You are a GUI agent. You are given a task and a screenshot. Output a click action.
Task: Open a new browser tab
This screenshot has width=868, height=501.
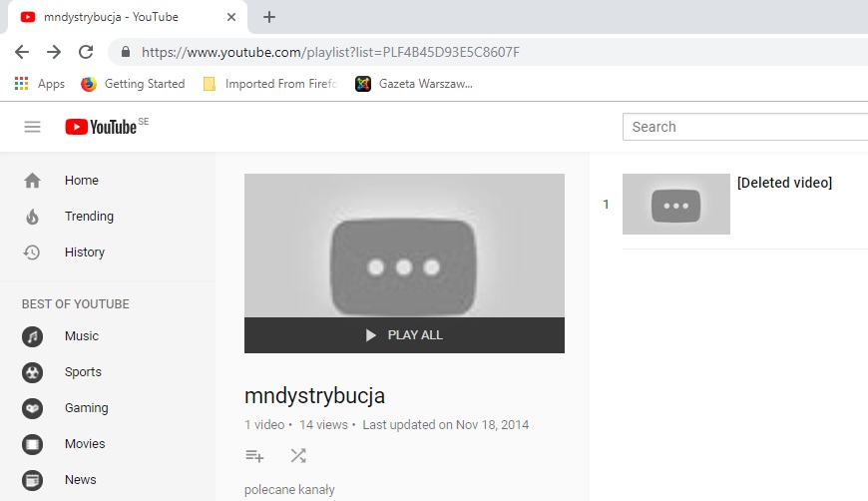tap(269, 17)
